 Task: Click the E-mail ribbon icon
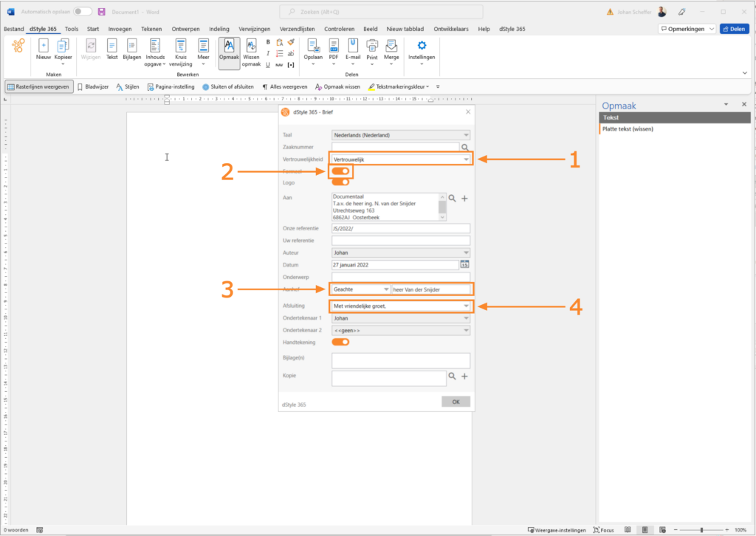click(353, 46)
